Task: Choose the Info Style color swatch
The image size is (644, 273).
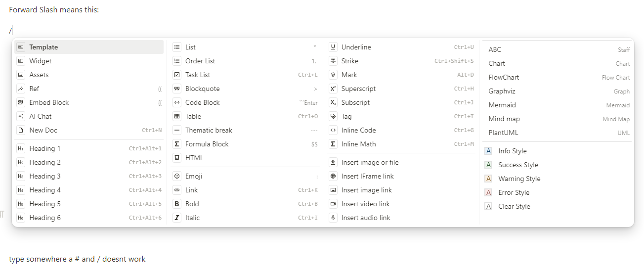Action: 488,151
